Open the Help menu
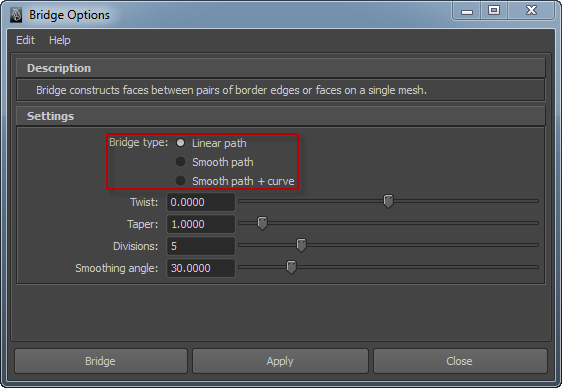 pos(59,40)
